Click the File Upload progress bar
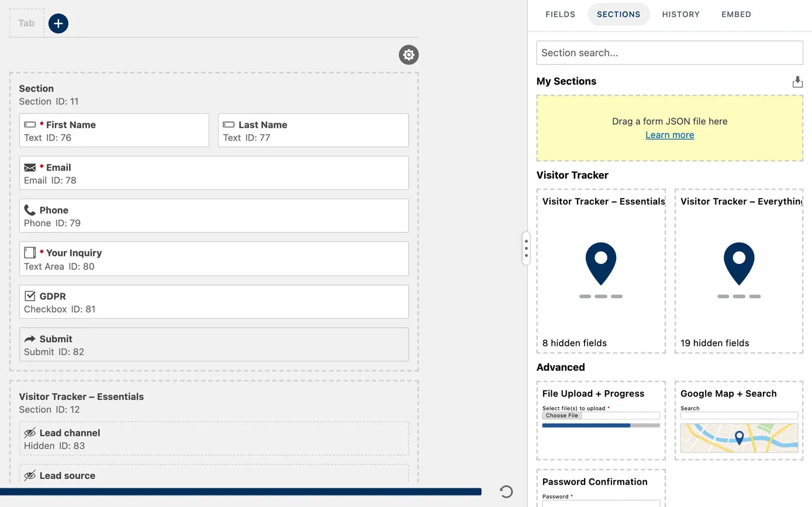Screen dimensions: 812x507 coord(601,425)
